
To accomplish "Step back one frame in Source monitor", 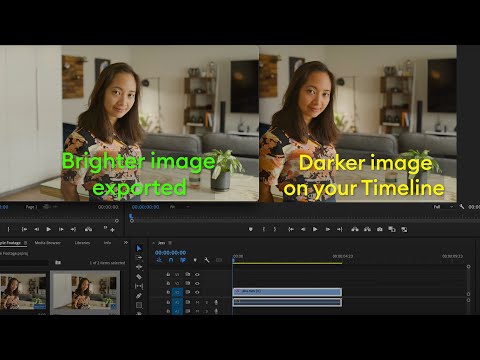I will [37, 229].
